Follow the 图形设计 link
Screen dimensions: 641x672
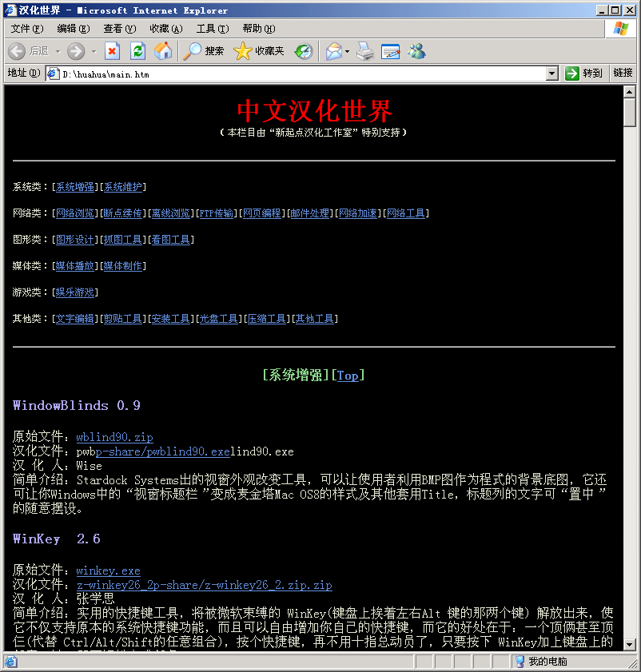75,240
